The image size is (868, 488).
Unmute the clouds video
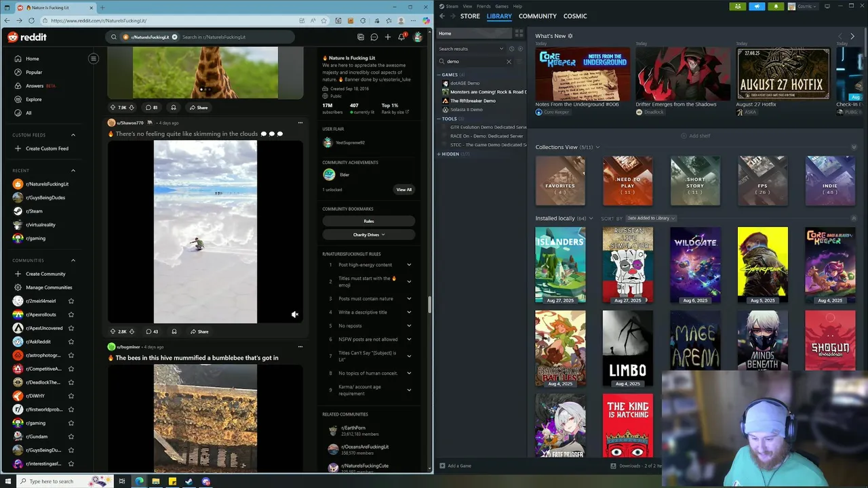coord(295,314)
